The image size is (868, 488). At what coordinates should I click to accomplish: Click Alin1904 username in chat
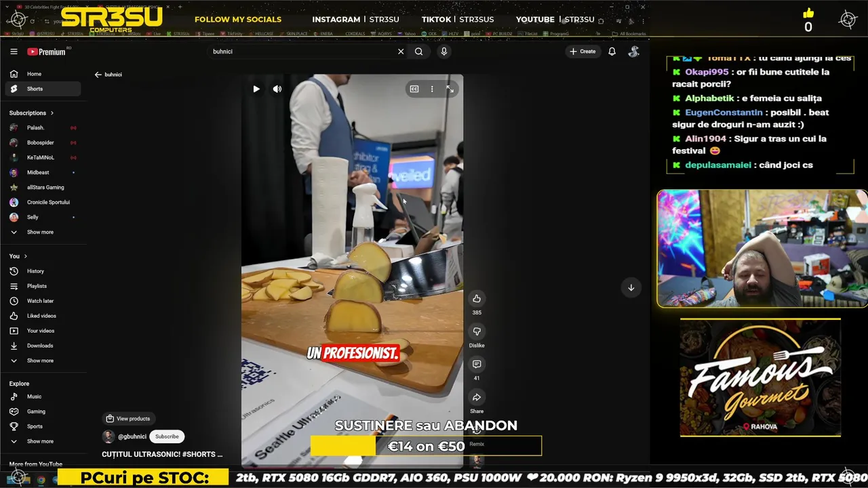click(x=705, y=138)
